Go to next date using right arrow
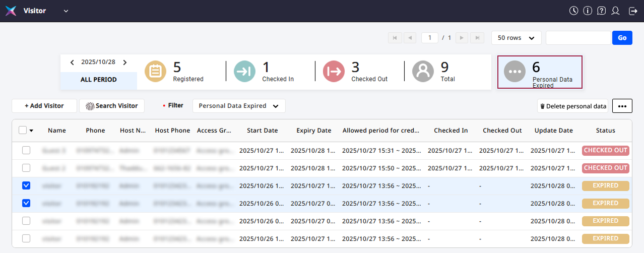Image resolution: width=644 pixels, height=253 pixels. coord(125,62)
